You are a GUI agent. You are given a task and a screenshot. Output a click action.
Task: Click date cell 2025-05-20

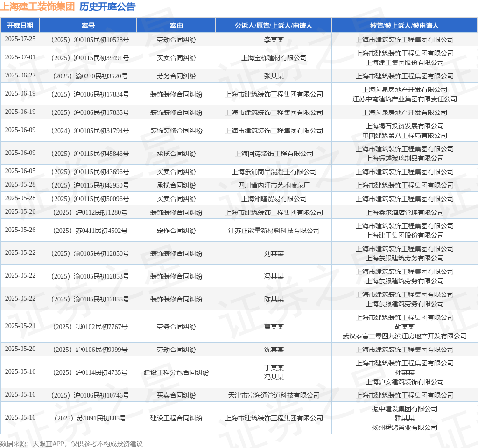20,349
